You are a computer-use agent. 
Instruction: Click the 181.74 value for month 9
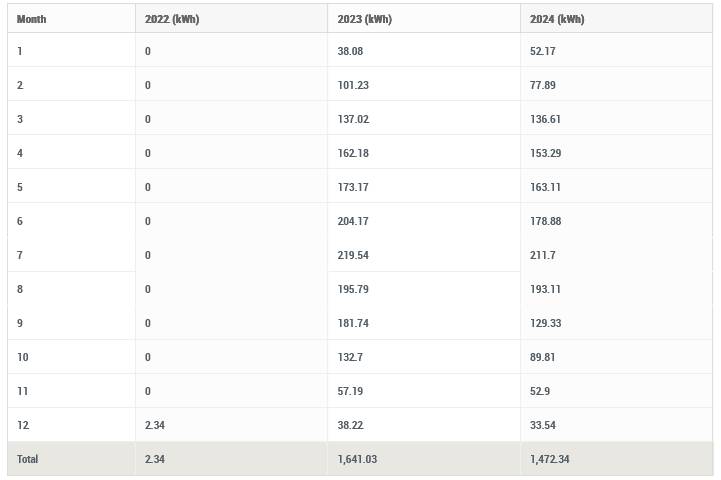(x=353, y=323)
